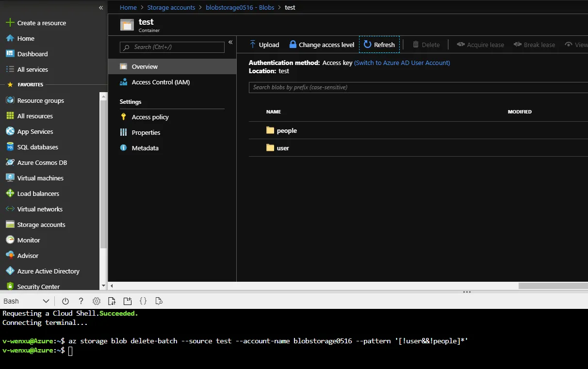The height and width of the screenshot is (369, 588).
Task: Click the sidebar scroll up arrow
Action: click(103, 96)
